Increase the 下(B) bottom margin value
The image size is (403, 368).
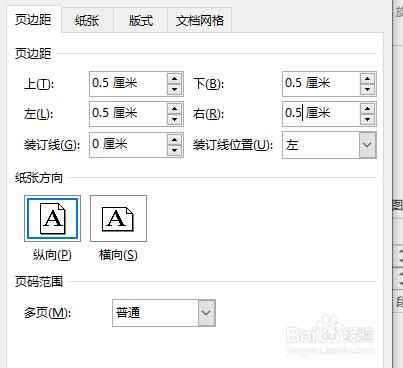[368, 79]
